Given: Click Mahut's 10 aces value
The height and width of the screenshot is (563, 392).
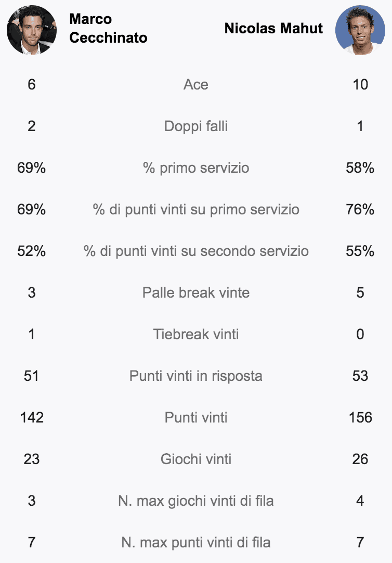Looking at the screenshot, I should [360, 84].
